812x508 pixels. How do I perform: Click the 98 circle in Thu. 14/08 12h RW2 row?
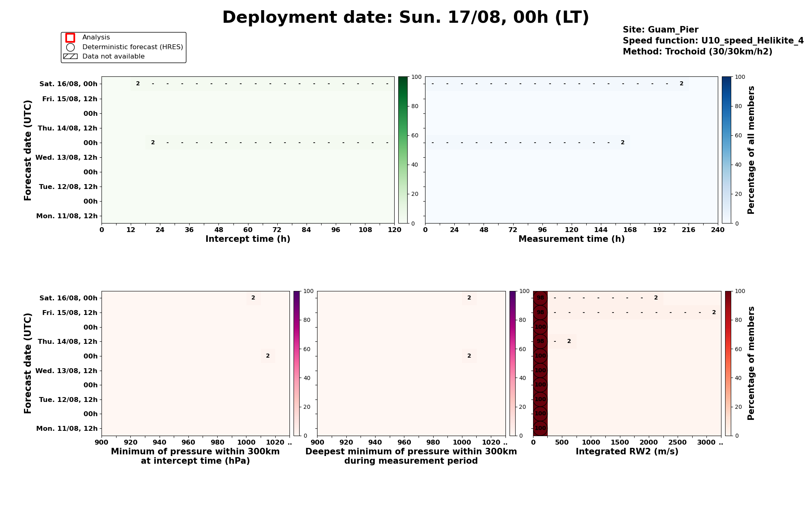(x=540, y=341)
